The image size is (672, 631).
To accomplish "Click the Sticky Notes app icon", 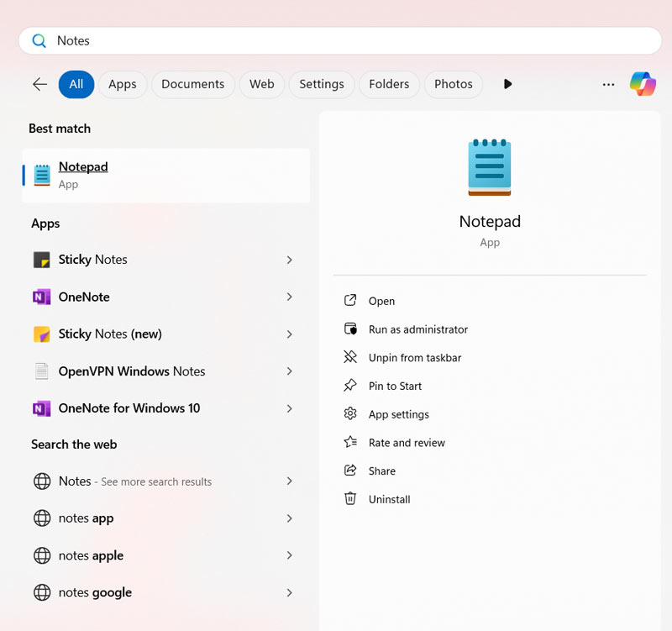I will pos(41,260).
